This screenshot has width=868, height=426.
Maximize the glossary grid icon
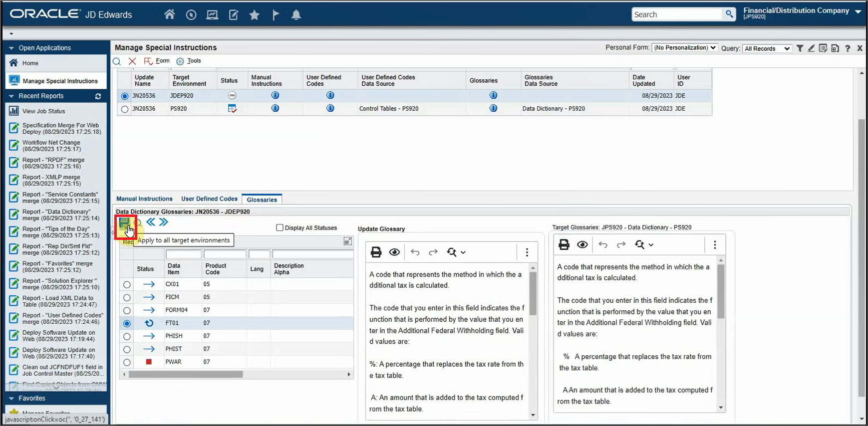tap(348, 241)
